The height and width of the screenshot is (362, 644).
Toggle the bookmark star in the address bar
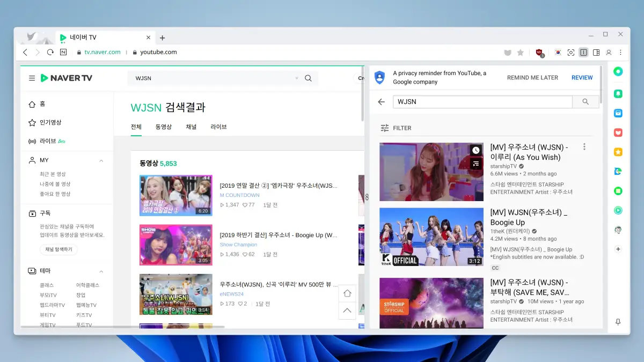point(521,52)
